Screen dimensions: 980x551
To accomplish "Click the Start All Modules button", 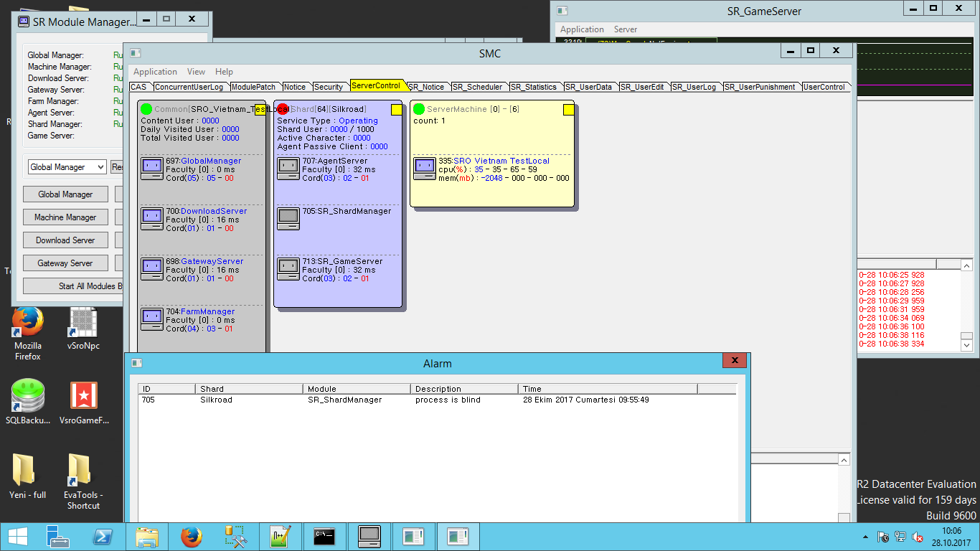I will click(x=73, y=286).
